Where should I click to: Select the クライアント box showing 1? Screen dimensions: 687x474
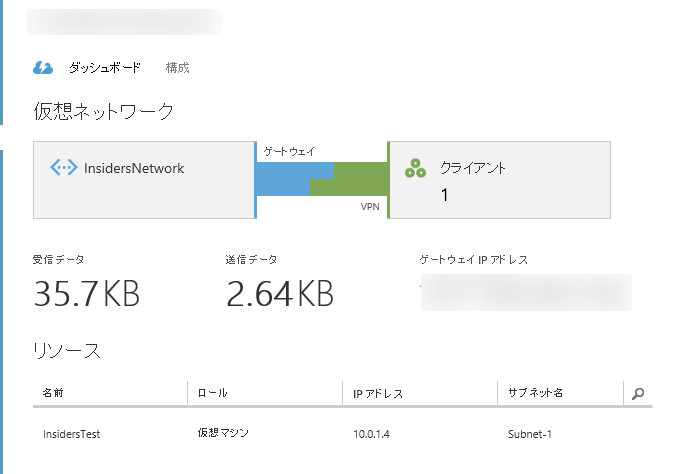pos(499,179)
